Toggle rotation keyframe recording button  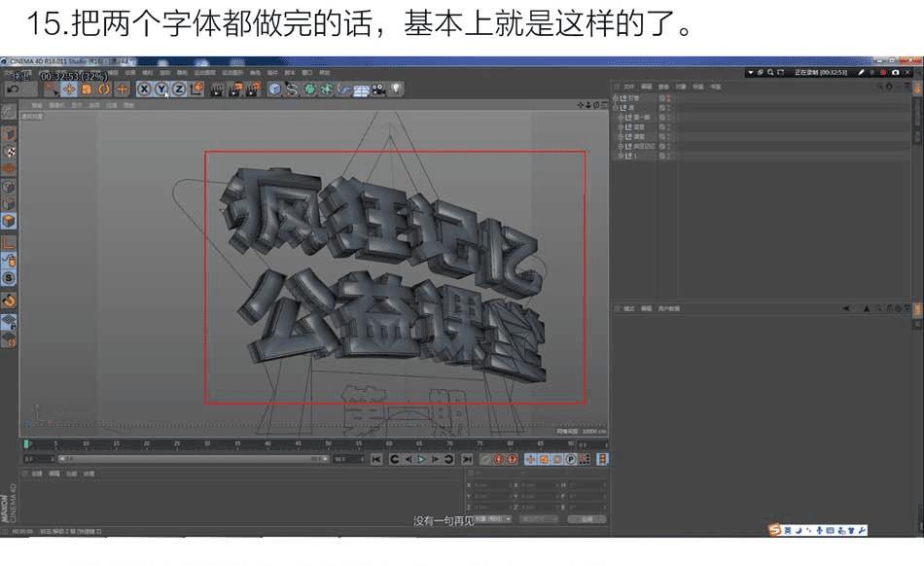pos(557,459)
